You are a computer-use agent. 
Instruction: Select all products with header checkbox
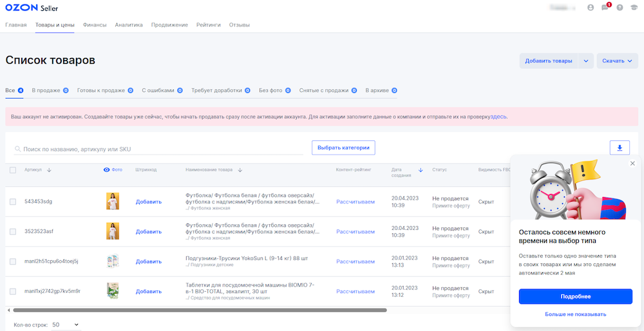pyautogui.click(x=13, y=170)
